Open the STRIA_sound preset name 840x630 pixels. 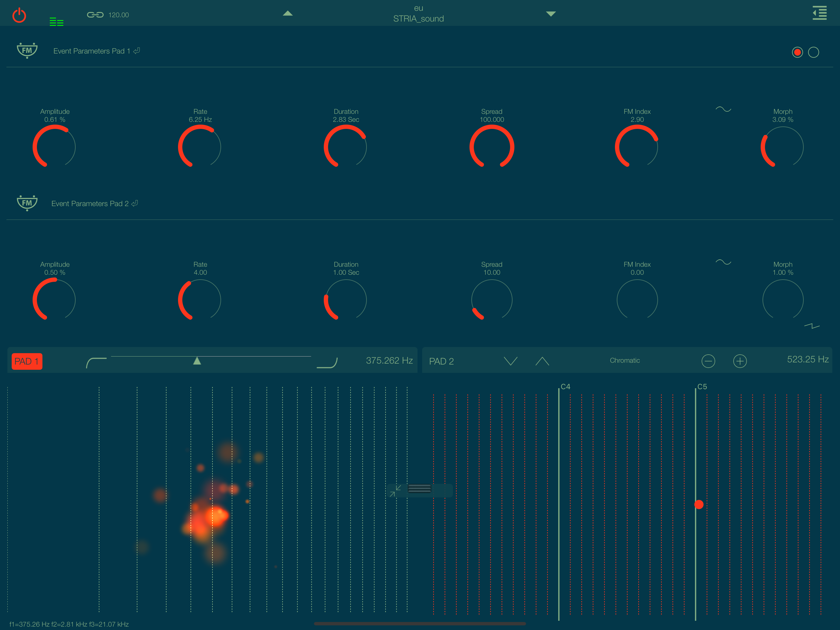(418, 19)
